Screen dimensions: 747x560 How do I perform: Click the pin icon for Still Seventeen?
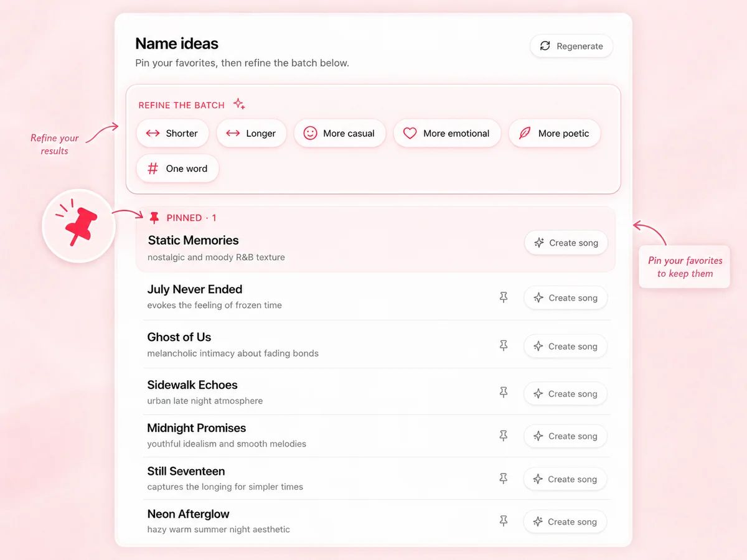coord(504,479)
